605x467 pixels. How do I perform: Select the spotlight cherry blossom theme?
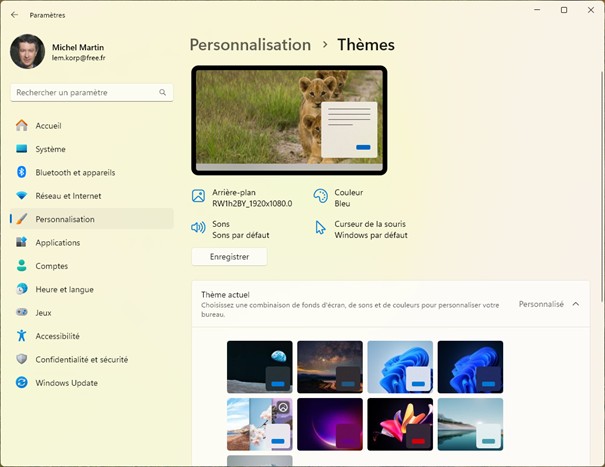(x=260, y=424)
